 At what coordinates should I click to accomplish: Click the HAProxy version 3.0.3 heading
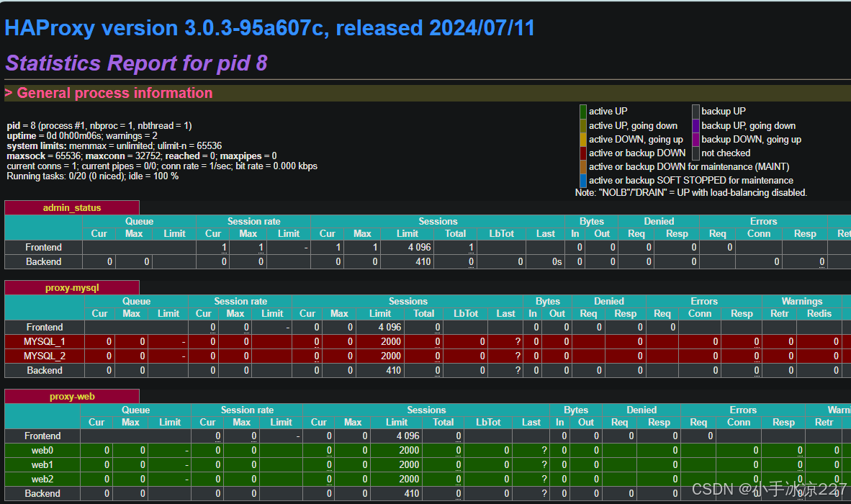(270, 28)
